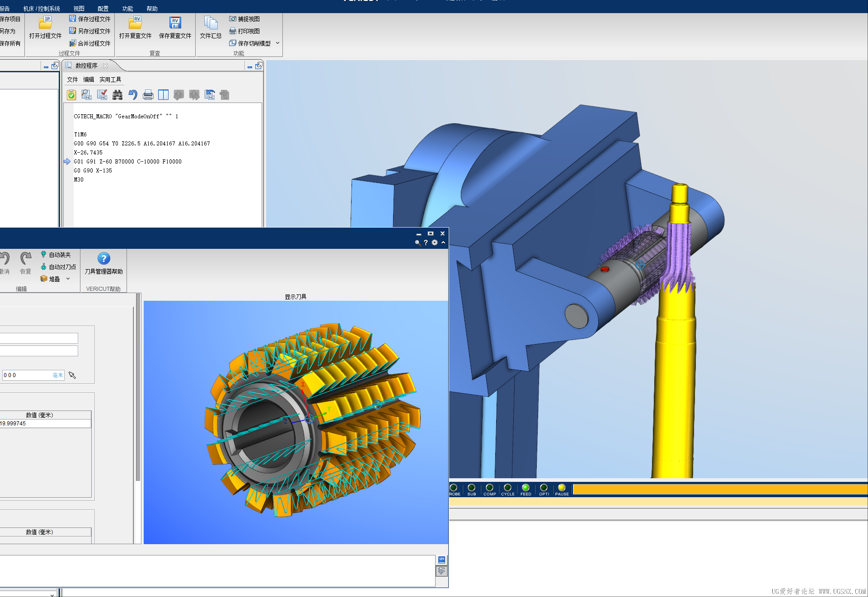Toggle the PAUSE indicator light

pyautogui.click(x=562, y=488)
